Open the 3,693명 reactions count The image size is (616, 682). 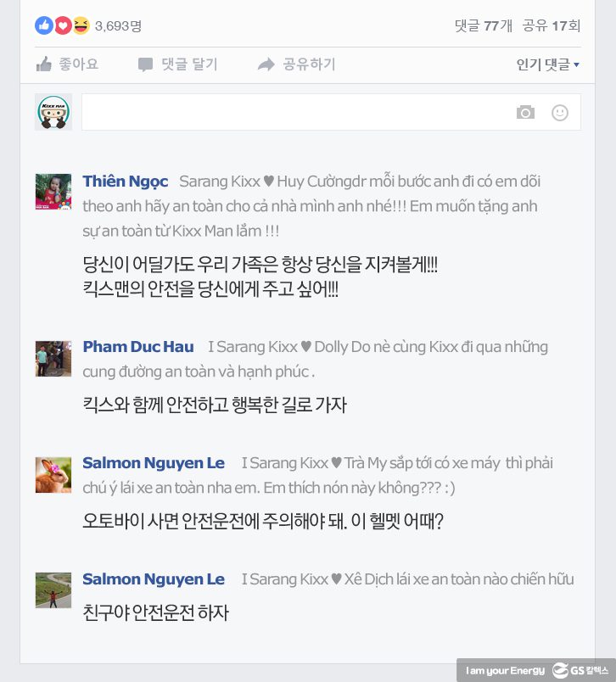118,26
